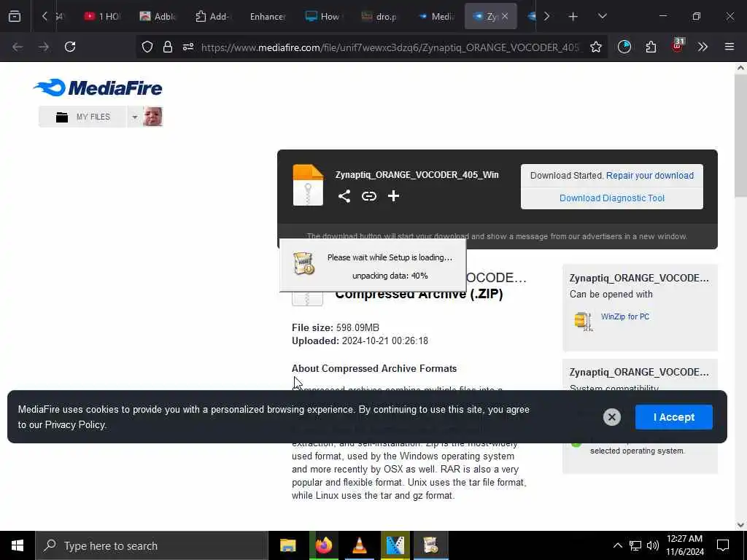Open MY FILES folder button
Screen dimensions: 747x560
tap(82, 117)
